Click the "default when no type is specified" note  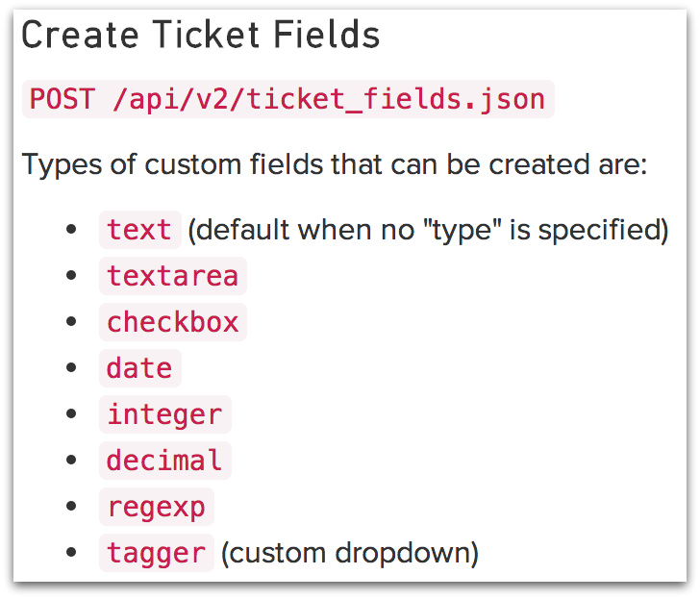coord(428,230)
